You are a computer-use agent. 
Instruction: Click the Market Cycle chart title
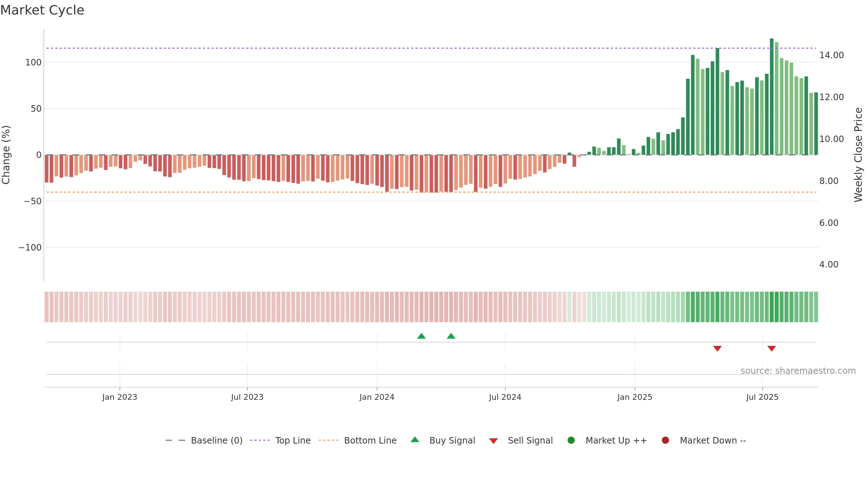click(42, 10)
